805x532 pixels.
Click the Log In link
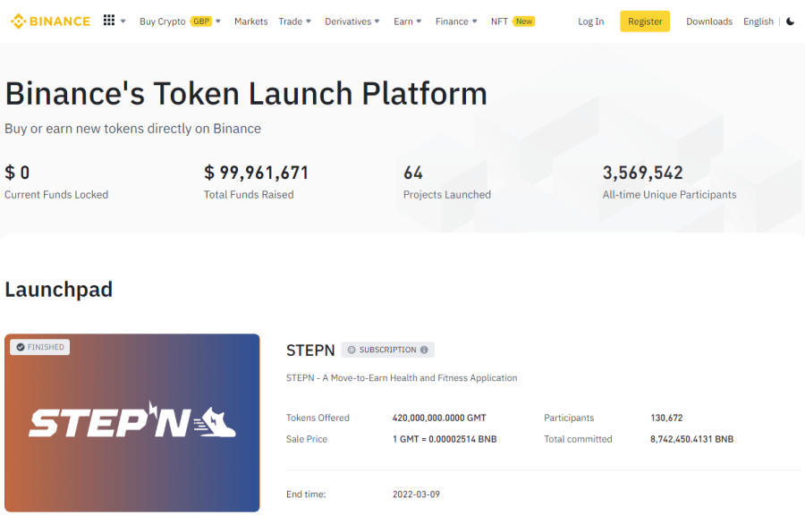(x=591, y=21)
